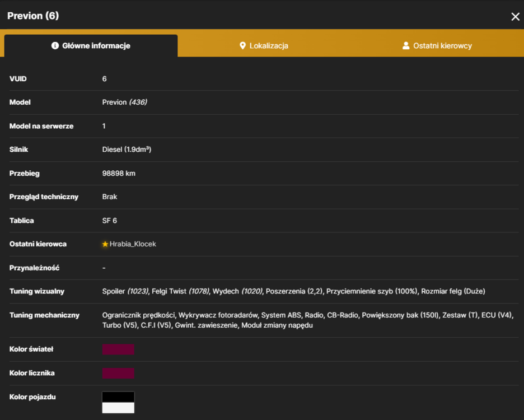Close the Previon (6) dialog
The image size is (524, 420).
tap(515, 16)
